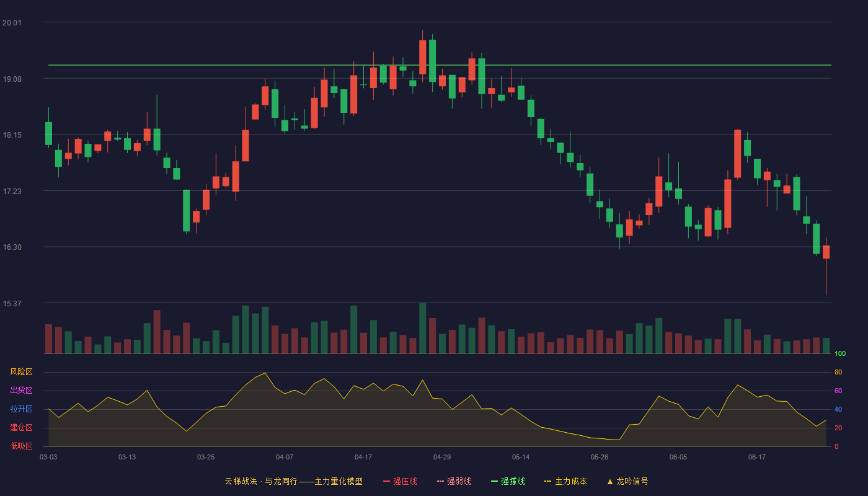Viewport: 868px width, 496px height.
Task: Click the indicator axis value 100
Action: (840, 354)
